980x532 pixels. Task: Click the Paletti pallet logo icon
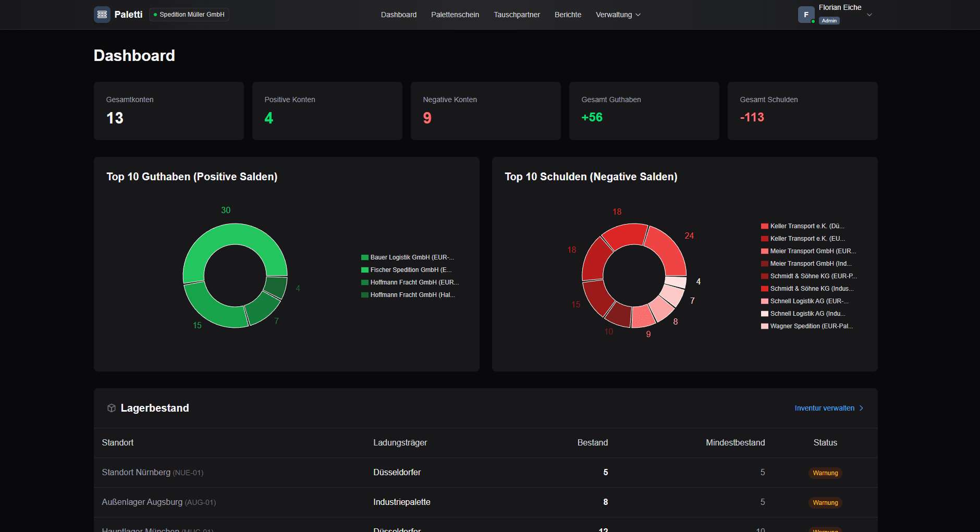102,14
